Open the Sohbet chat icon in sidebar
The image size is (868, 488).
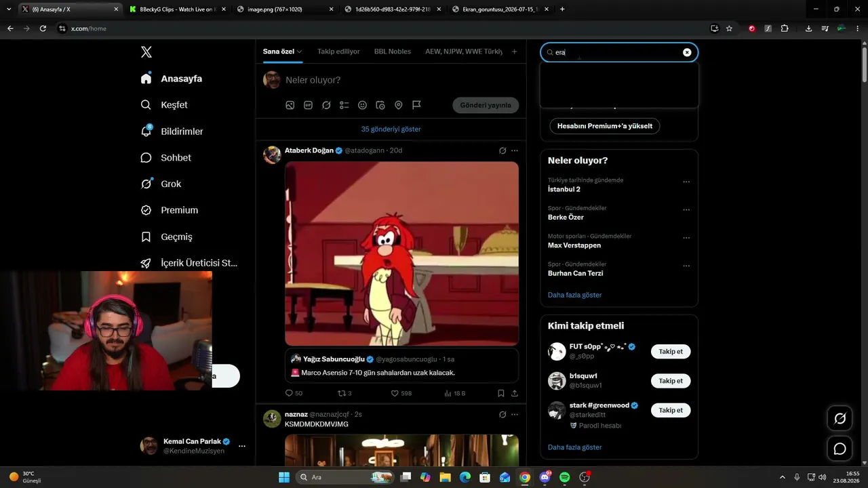146,157
